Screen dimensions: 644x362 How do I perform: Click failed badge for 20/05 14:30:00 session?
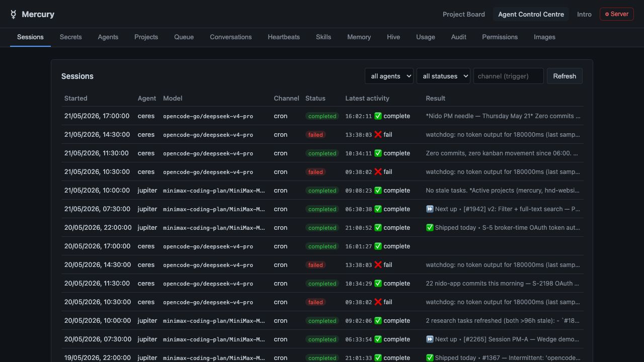coord(315,265)
